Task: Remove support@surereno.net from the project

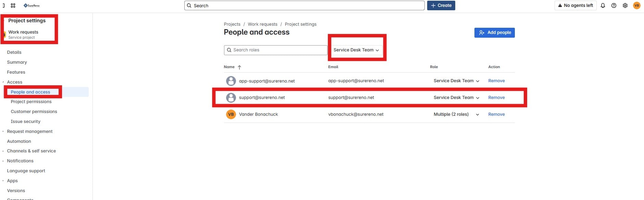Action: (x=496, y=98)
